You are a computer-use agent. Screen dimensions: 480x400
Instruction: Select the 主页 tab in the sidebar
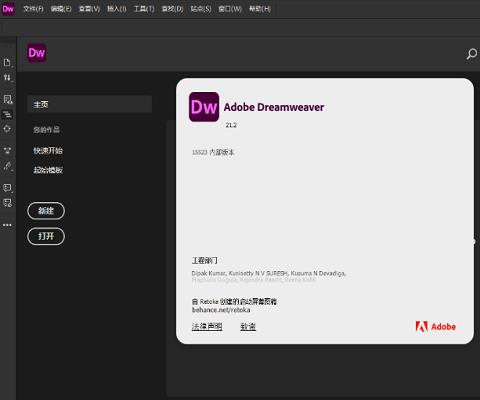click(x=90, y=104)
